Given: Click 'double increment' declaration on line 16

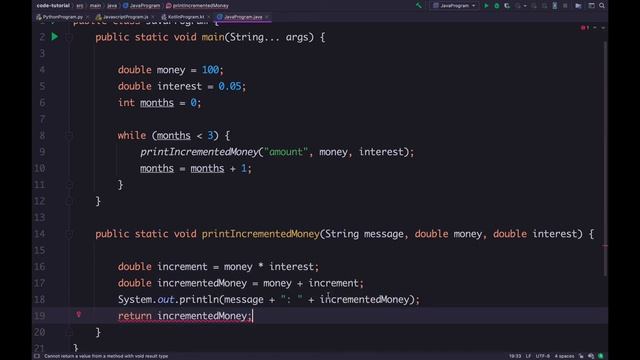Looking at the screenshot, I should [218, 267].
